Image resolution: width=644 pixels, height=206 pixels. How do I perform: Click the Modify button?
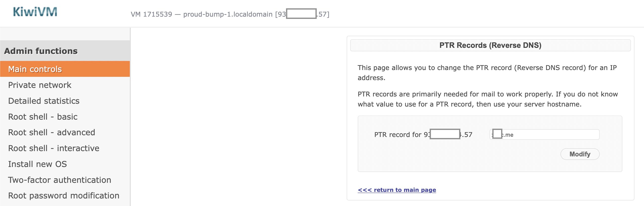(580, 154)
